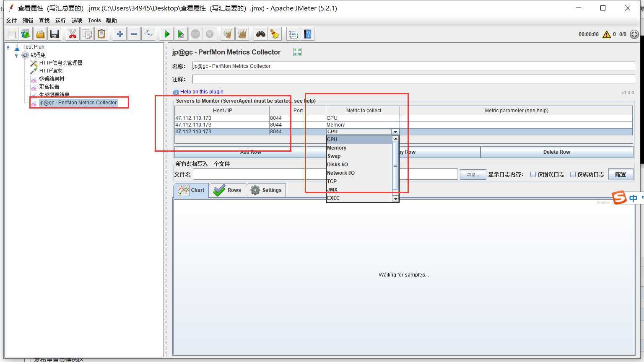Click the Sogou input method S icon
The image size is (644, 362).
click(x=619, y=197)
